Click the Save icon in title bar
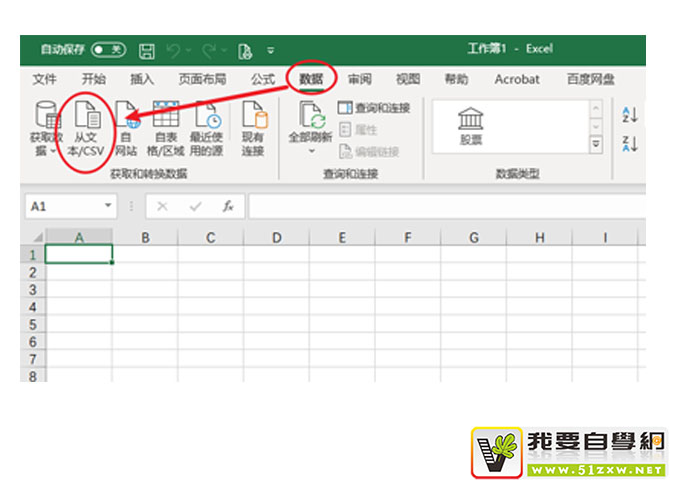Image resolution: width=700 pixels, height=500 pixels. tap(146, 51)
